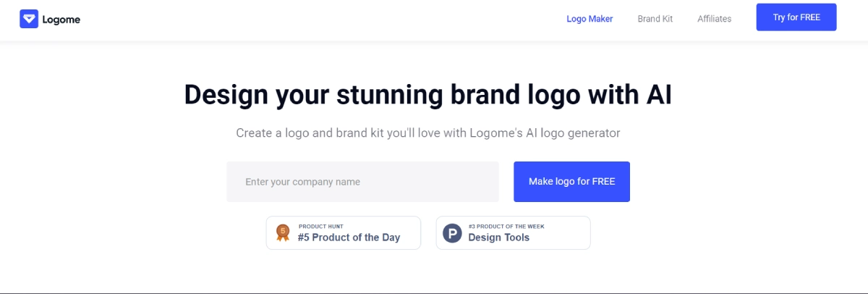Click the #3 PRODUCT OF THE WEEK label
Viewport: 868px width, 294px height.
click(506, 227)
